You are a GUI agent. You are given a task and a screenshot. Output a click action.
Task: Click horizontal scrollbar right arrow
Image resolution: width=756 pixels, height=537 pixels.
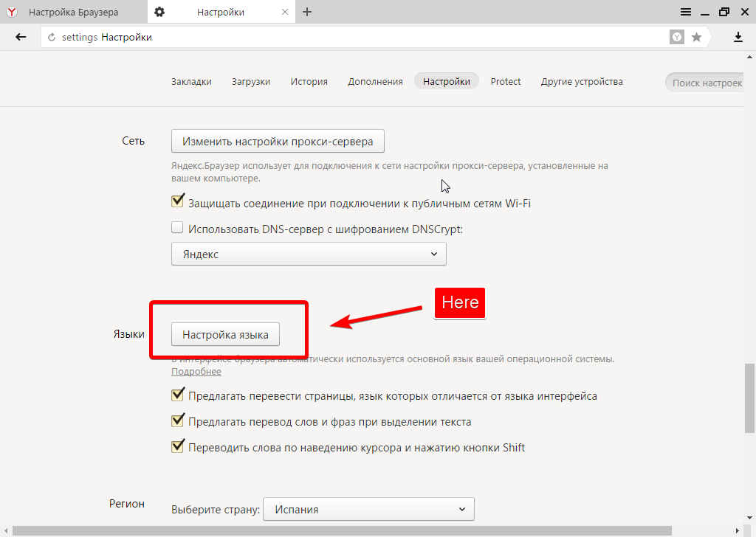[738, 531]
